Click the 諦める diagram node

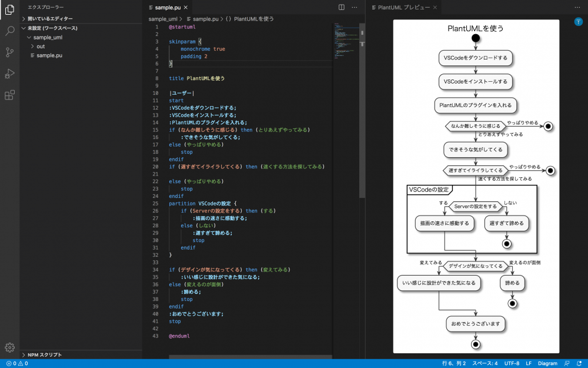click(512, 283)
